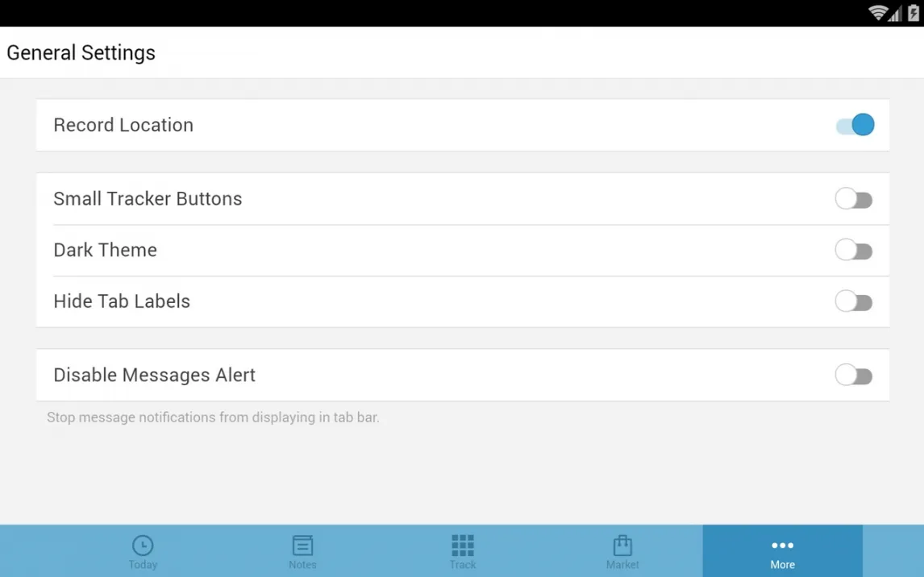Turn off the Record Location switch

(855, 125)
